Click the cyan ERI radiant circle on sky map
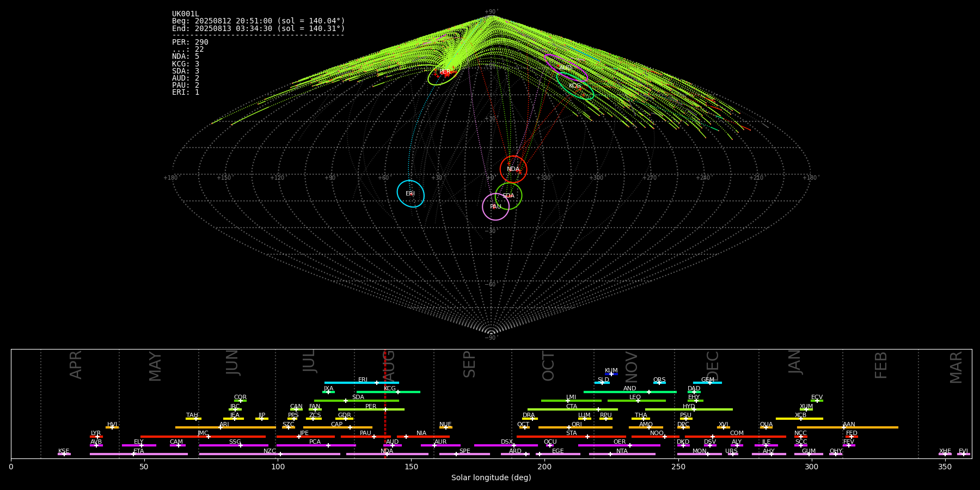Viewport: 980px width, 490px height. [411, 193]
